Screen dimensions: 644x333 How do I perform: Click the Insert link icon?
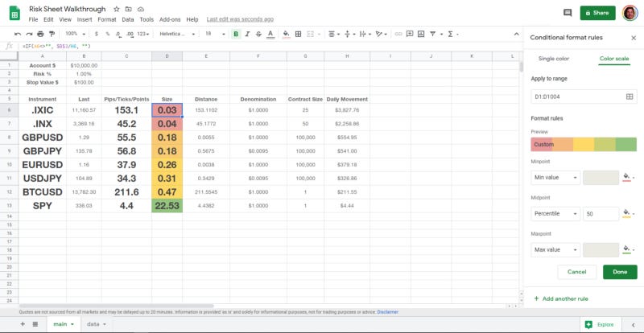point(398,34)
